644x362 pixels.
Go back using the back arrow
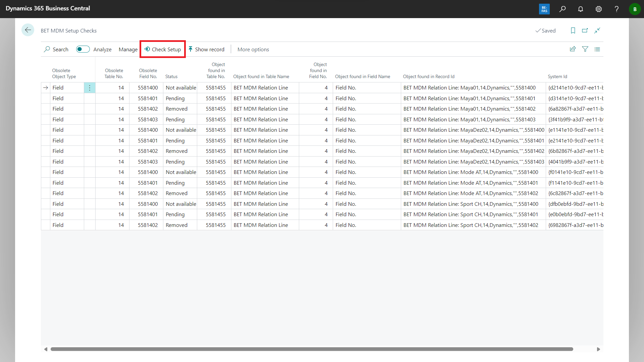pyautogui.click(x=28, y=30)
